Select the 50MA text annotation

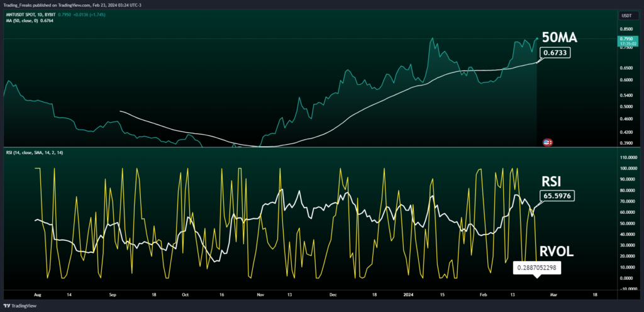[560, 38]
